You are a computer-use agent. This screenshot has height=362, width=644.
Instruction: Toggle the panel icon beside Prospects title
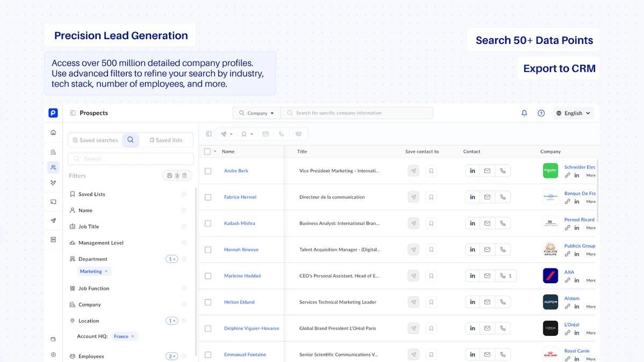[x=73, y=113]
